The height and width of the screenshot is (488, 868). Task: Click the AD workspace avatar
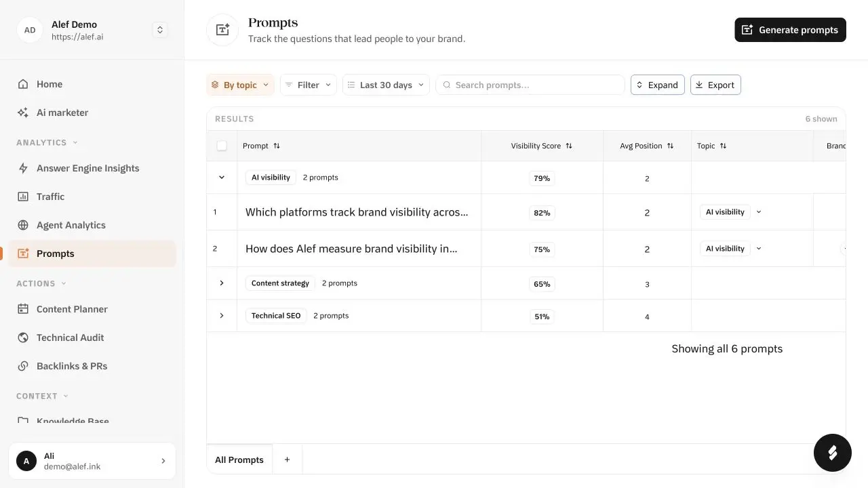pos(30,30)
